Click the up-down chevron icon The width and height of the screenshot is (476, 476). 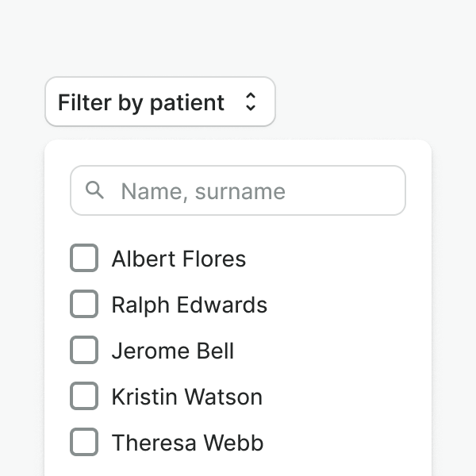click(251, 102)
